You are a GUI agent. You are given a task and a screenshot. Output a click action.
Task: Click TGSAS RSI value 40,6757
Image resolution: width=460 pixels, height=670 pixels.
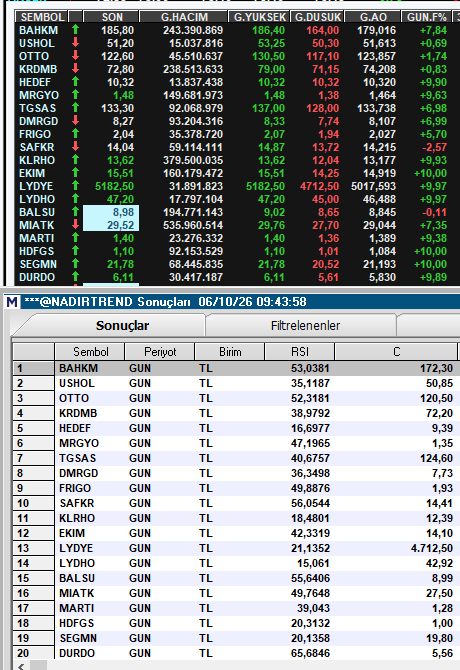(310, 458)
